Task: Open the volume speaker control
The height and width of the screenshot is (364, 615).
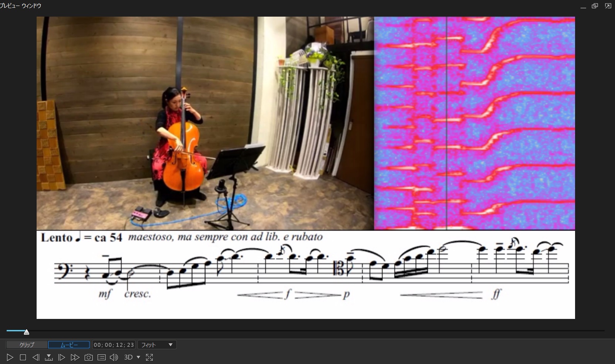Action: (x=114, y=357)
